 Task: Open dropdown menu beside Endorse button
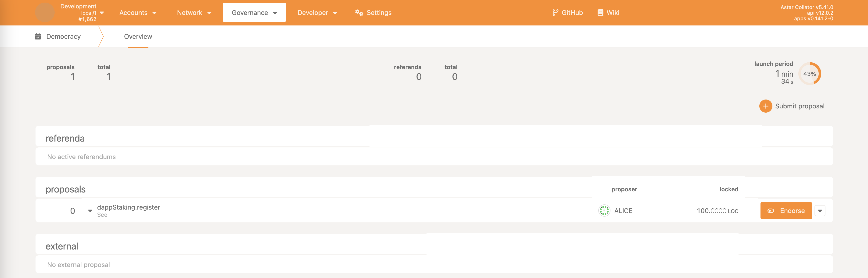pyautogui.click(x=820, y=211)
